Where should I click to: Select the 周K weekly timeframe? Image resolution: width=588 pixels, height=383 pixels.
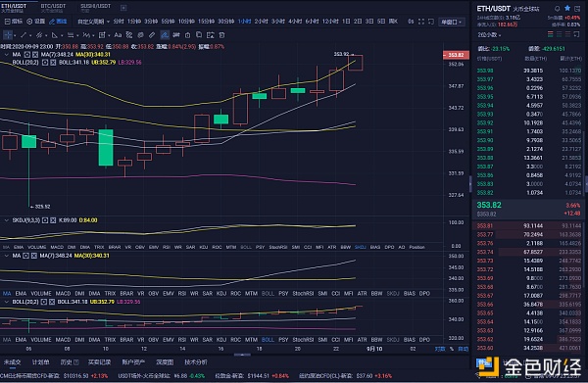coord(393,22)
